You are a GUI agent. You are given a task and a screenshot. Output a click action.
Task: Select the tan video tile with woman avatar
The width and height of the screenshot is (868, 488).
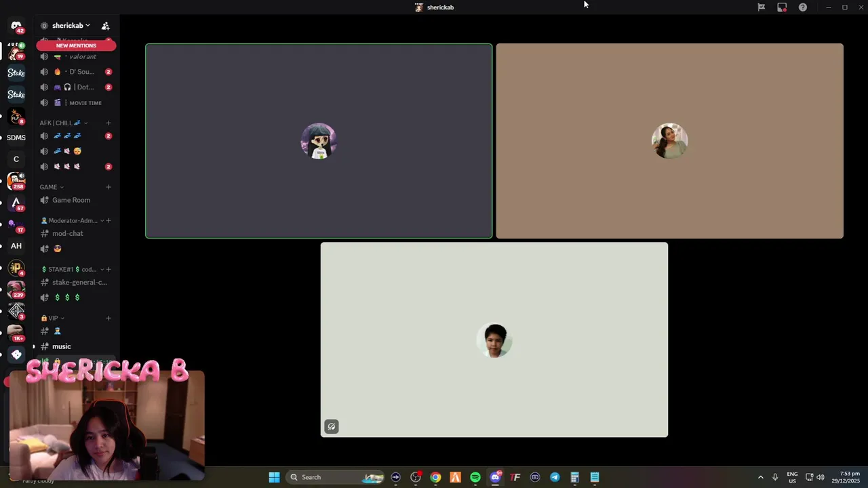pyautogui.click(x=669, y=141)
